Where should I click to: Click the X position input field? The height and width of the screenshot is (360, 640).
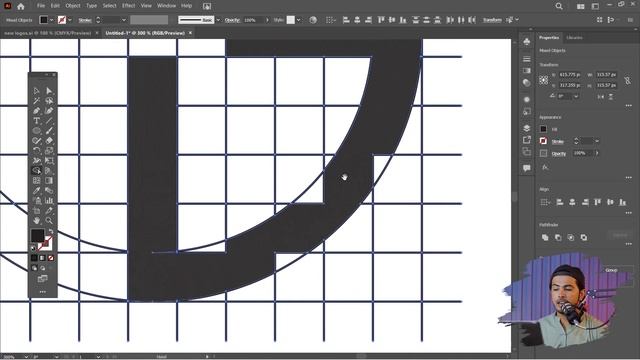(x=570, y=75)
